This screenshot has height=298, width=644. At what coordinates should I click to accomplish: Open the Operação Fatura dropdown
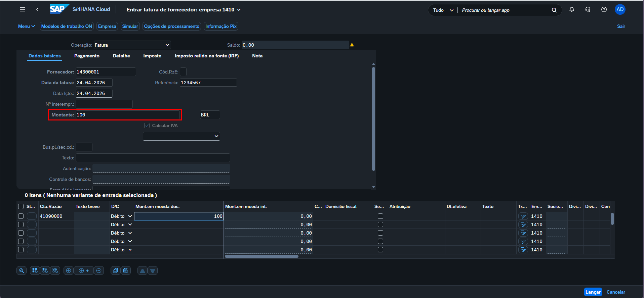click(x=132, y=45)
